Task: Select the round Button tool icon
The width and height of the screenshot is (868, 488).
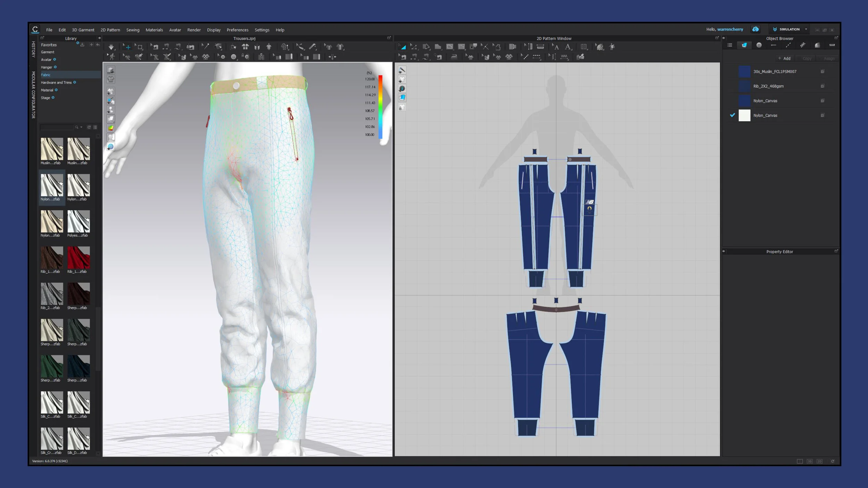Action: pos(233,57)
